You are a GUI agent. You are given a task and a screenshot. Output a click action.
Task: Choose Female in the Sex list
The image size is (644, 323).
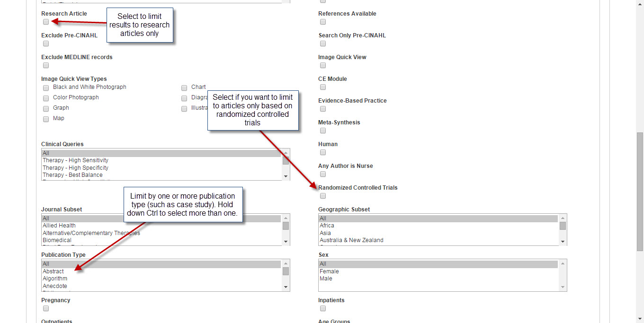(x=438, y=271)
